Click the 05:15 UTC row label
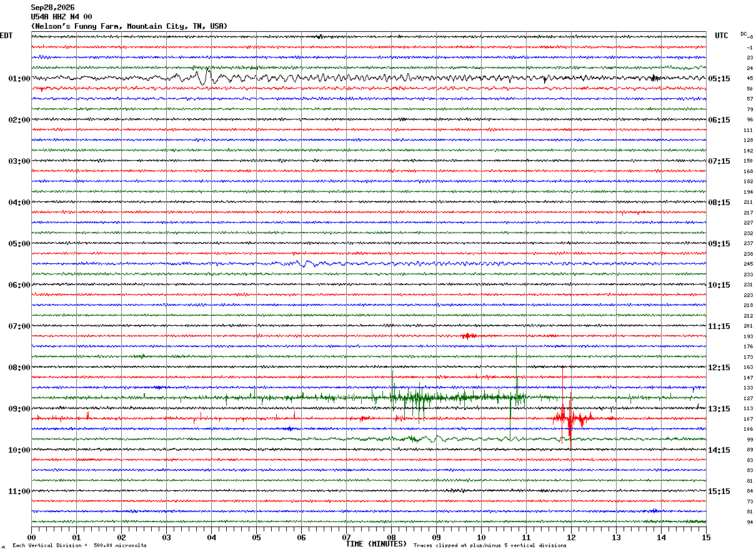 click(x=720, y=79)
